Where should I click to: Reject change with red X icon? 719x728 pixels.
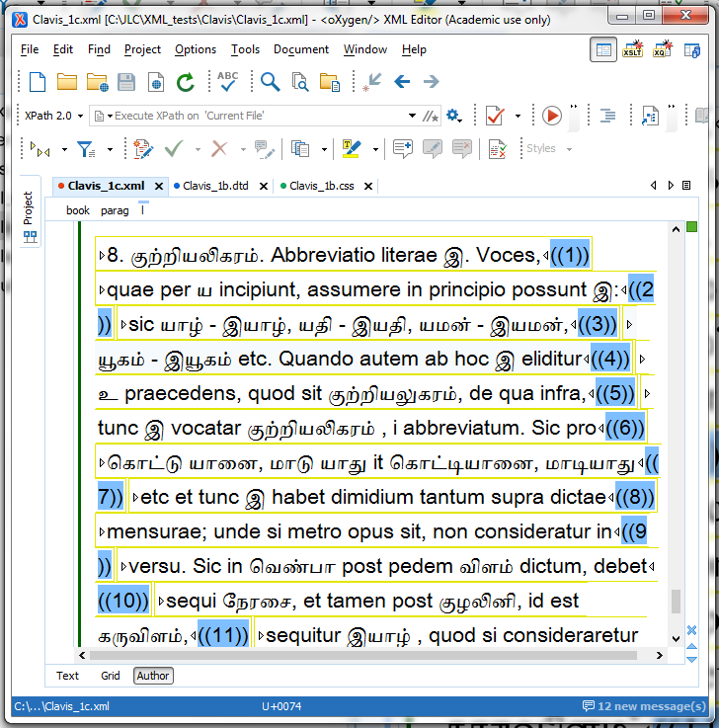[x=219, y=149]
